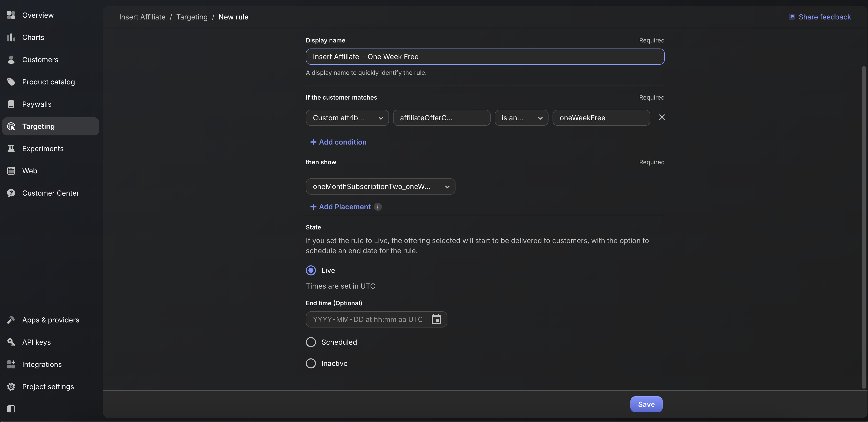This screenshot has width=868, height=422.
Task: Open the oneMonthSubscriptionTwo offering dropdown
Action: pyautogui.click(x=380, y=186)
